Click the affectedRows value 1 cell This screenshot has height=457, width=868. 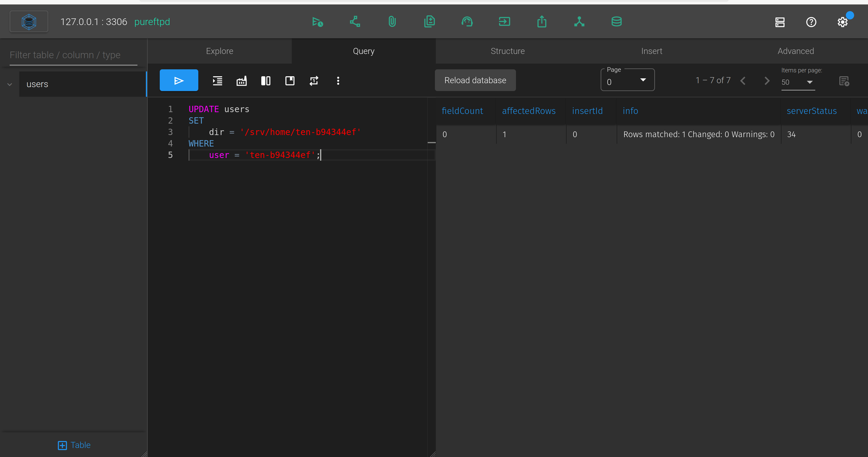(x=531, y=134)
